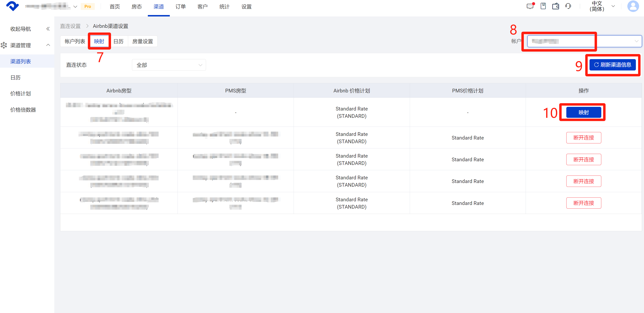Image resolution: width=644 pixels, height=313 pixels.
Task: Open 设置 in top menu
Action: pos(246,7)
